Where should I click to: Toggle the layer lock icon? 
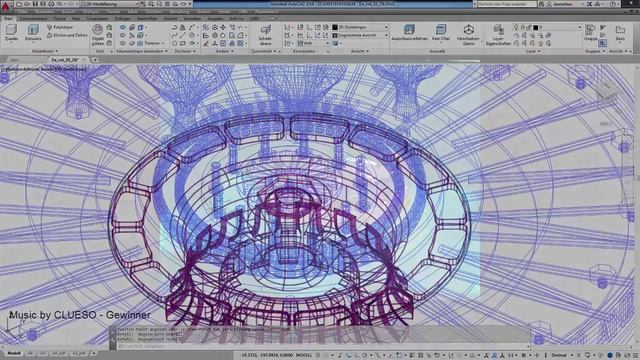529,27
